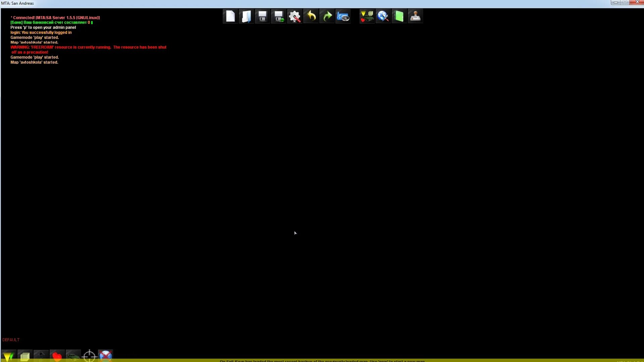Image resolution: width=644 pixels, height=362 pixels.
Task: Open a map with the folder icon
Action: [x=247, y=16]
